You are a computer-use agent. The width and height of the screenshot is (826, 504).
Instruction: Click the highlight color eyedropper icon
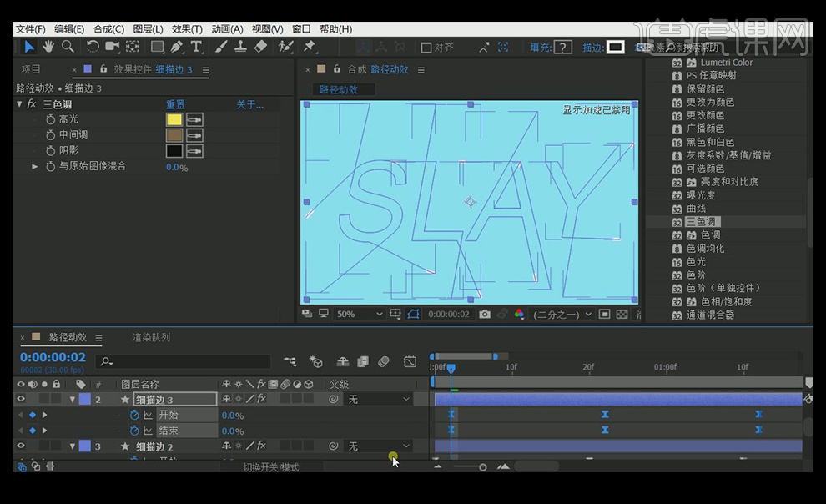pos(195,119)
